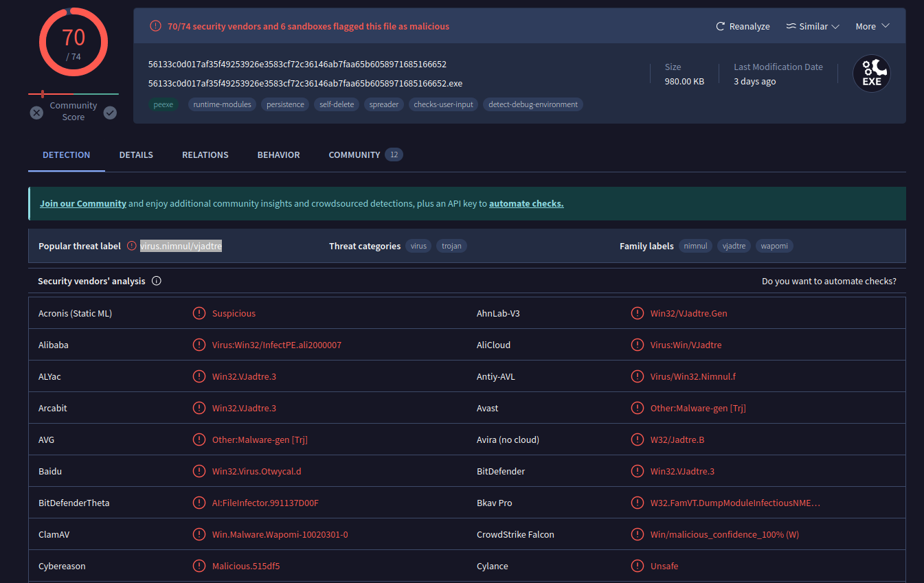Viewport: 924px width, 583px height.
Task: Click the EXE file type icon
Action: [x=871, y=74]
